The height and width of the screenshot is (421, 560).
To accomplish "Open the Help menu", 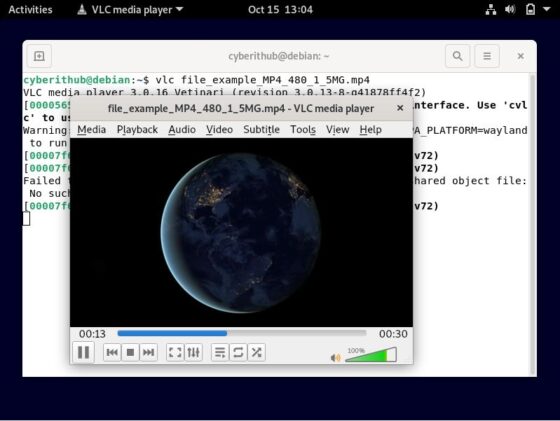I will click(x=370, y=129).
